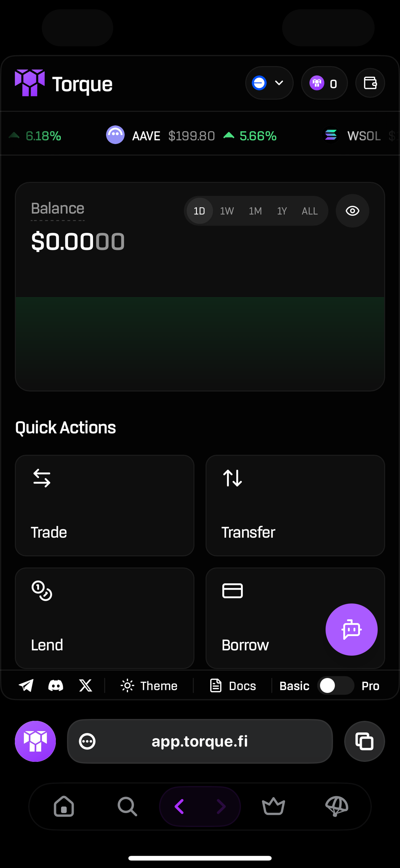Open the X (Twitter) icon
Image resolution: width=400 pixels, height=868 pixels.
point(86,685)
